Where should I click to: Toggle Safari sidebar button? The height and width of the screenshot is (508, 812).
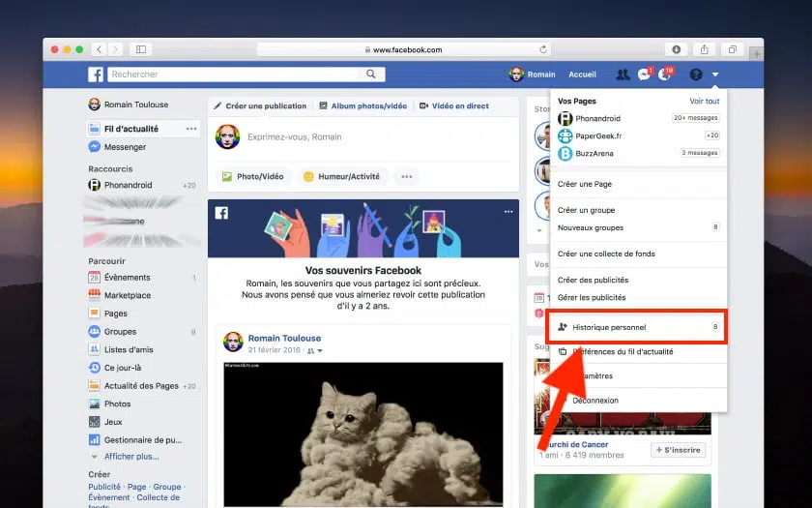pyautogui.click(x=141, y=49)
